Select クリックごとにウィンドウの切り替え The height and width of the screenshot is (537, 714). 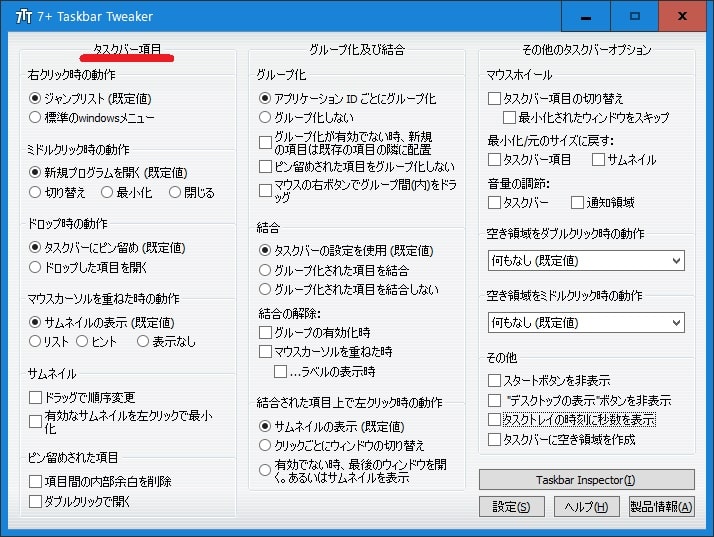pyautogui.click(x=265, y=445)
